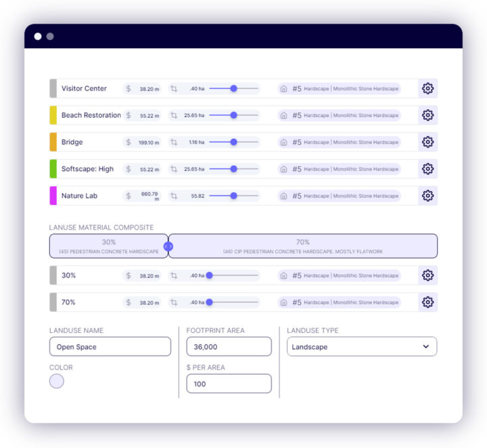
Task: Open settings gear for Visitor Center row
Action: point(427,89)
